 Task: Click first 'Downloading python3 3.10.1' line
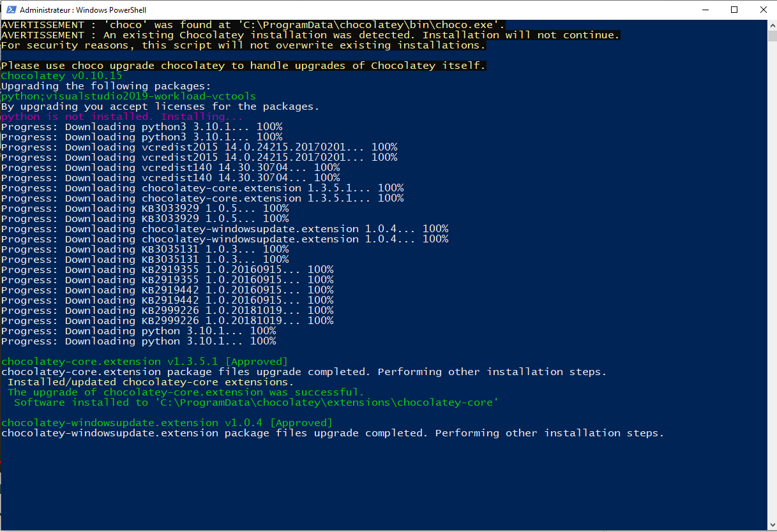[142, 127]
